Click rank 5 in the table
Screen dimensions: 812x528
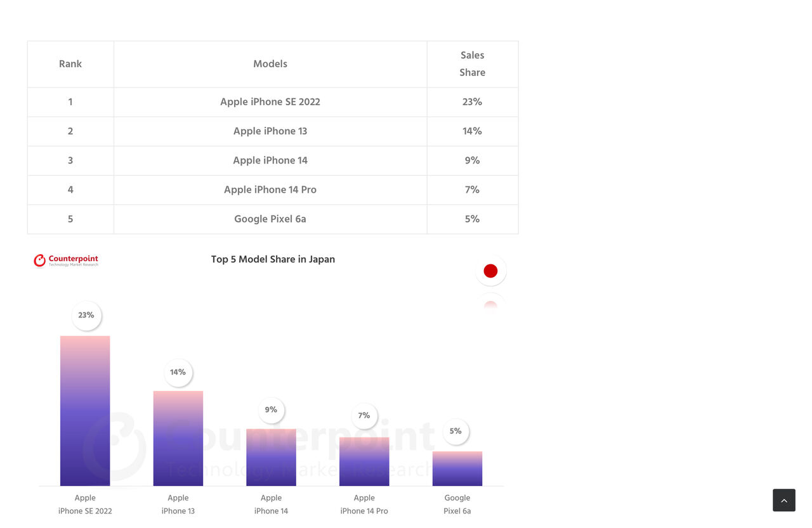pos(70,219)
